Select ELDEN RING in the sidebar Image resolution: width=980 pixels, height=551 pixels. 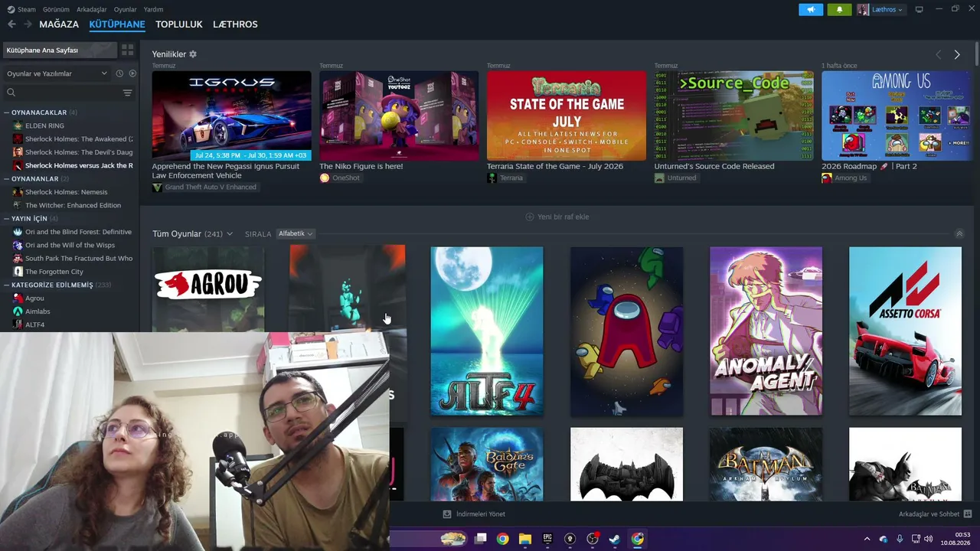[x=44, y=126]
